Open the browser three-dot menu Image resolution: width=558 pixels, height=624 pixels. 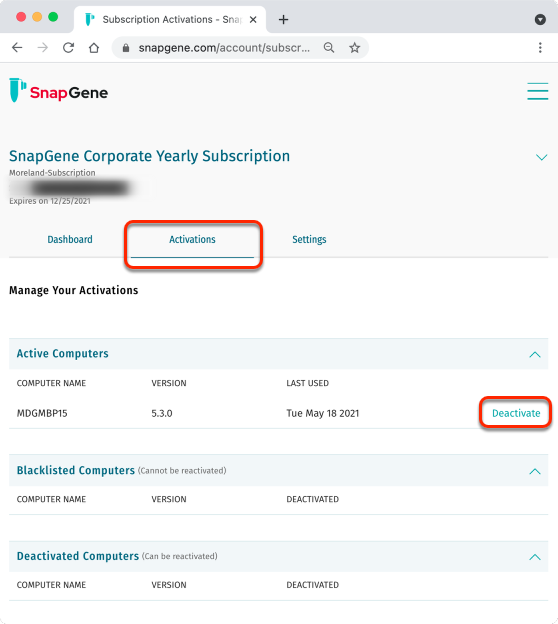(x=540, y=48)
